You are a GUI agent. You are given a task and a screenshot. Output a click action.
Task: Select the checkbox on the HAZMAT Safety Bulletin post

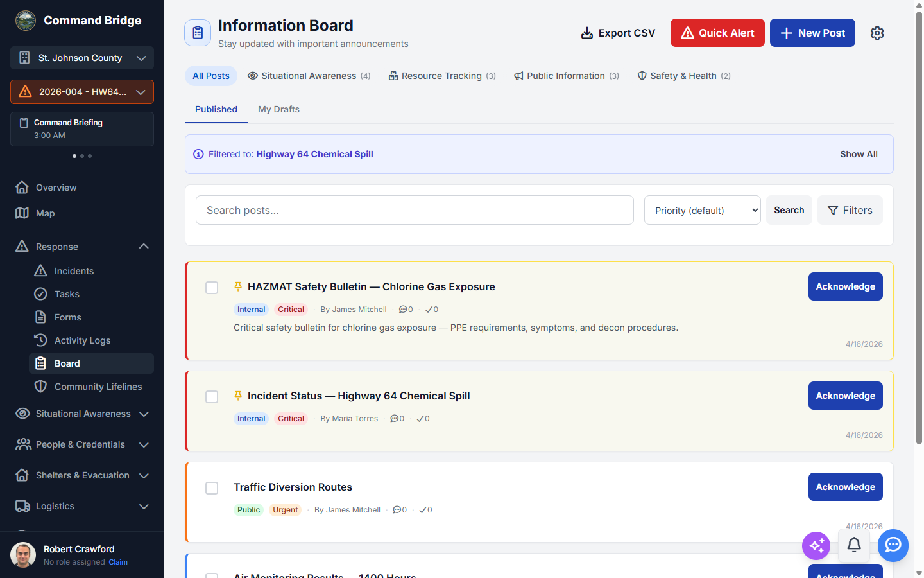[212, 288]
